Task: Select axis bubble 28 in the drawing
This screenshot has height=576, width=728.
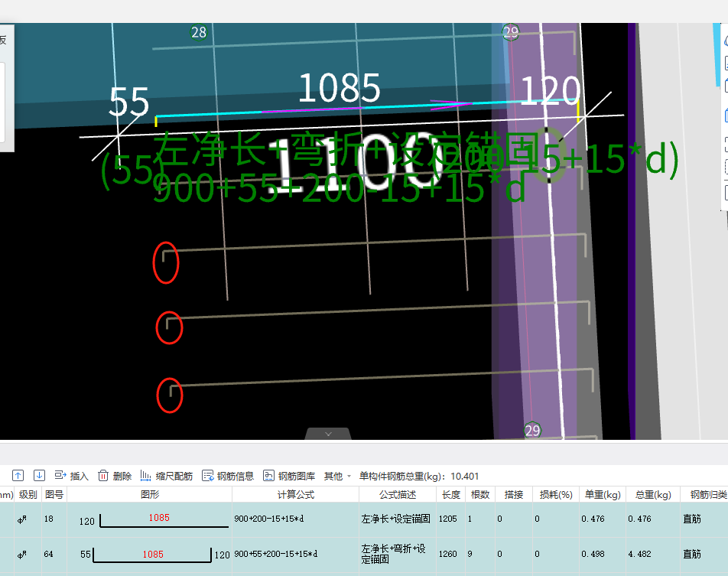Action: pyautogui.click(x=199, y=32)
